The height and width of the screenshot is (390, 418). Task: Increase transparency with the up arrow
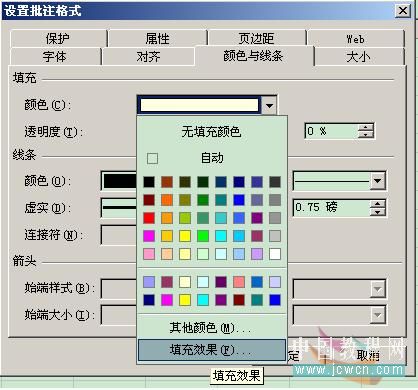(x=366, y=128)
